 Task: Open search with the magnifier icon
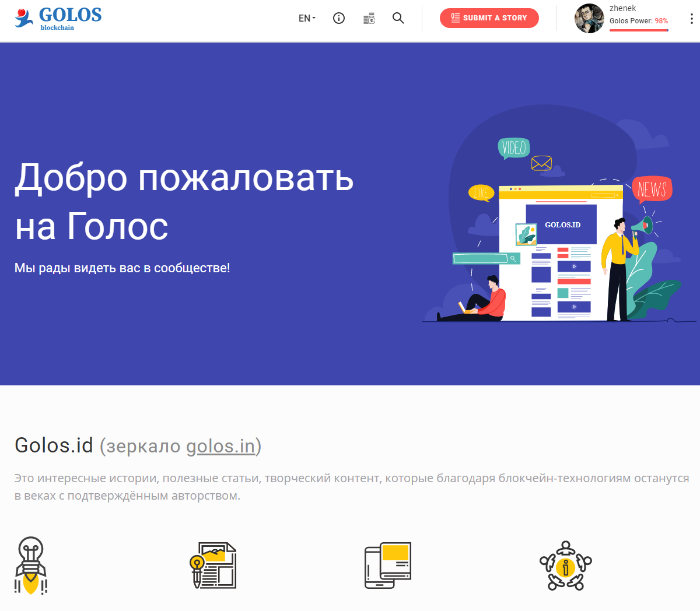pos(398,18)
